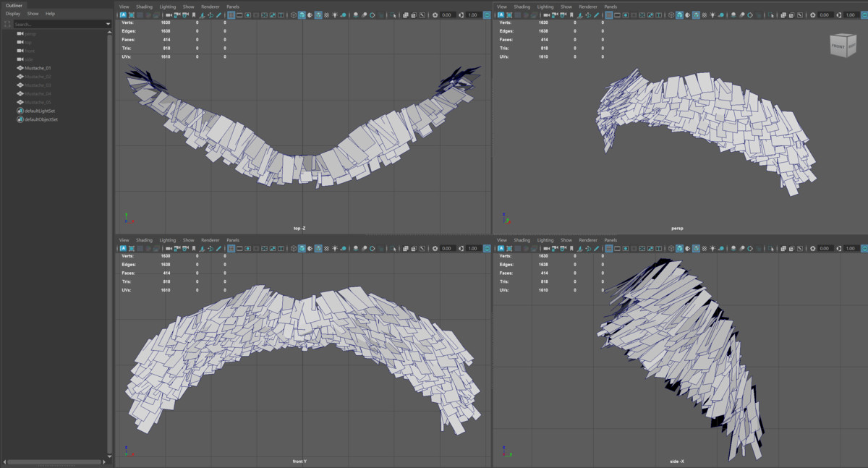Open Camera Attributes icon in top -Z panel

(185, 15)
